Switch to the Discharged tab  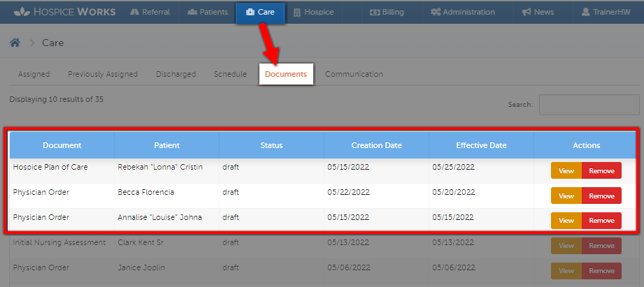click(176, 74)
